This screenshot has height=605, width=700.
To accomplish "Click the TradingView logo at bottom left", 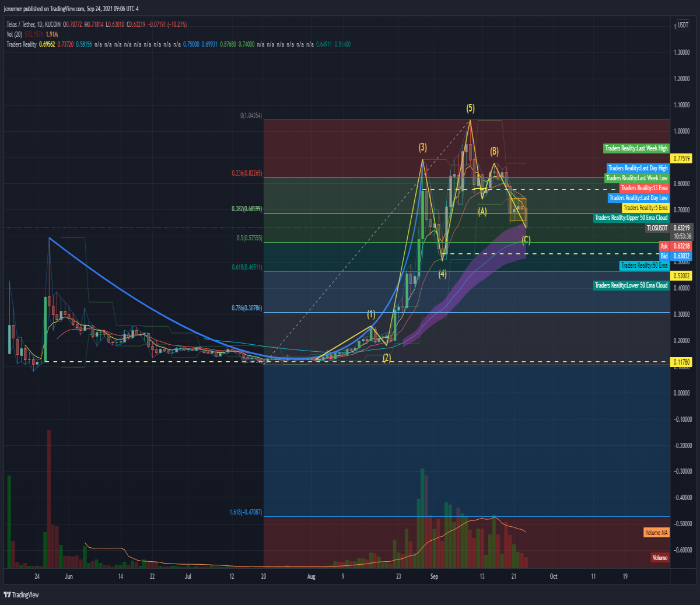I will pyautogui.click(x=22, y=594).
